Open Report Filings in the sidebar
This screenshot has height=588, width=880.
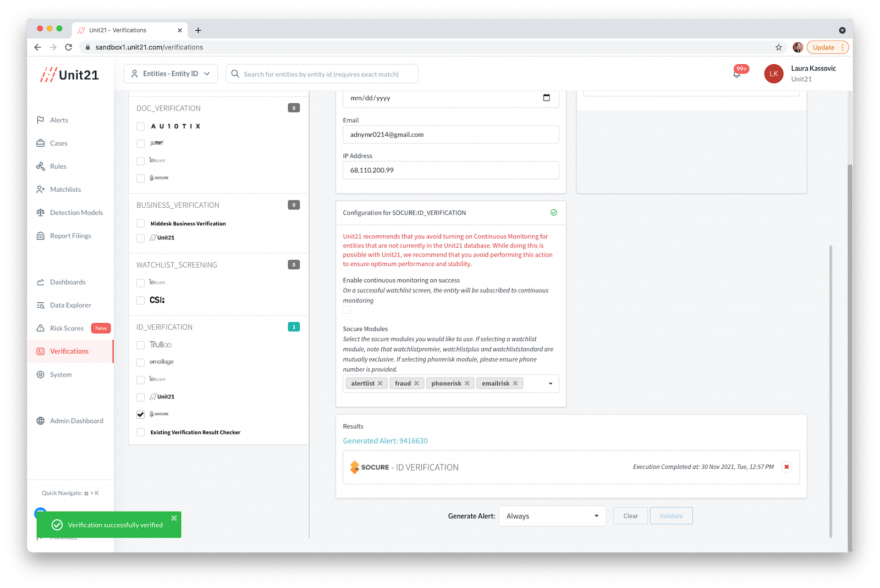coord(70,235)
